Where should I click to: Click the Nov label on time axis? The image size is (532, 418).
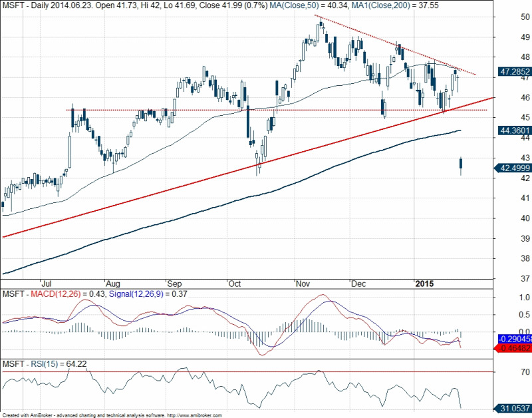[x=303, y=284]
